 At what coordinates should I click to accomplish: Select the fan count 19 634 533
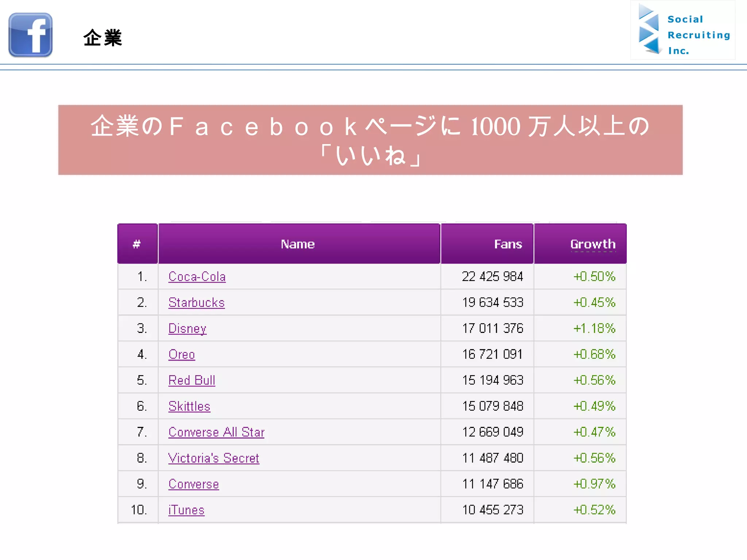[493, 302]
